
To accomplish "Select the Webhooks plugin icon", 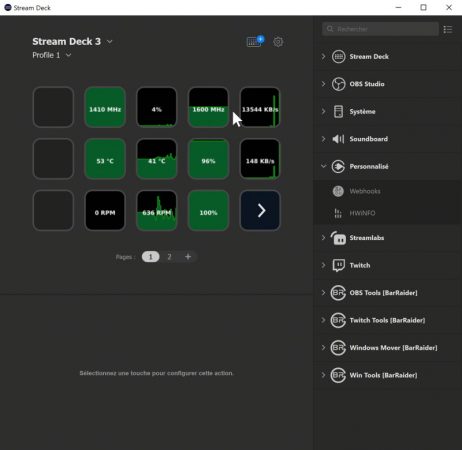I will point(338,191).
